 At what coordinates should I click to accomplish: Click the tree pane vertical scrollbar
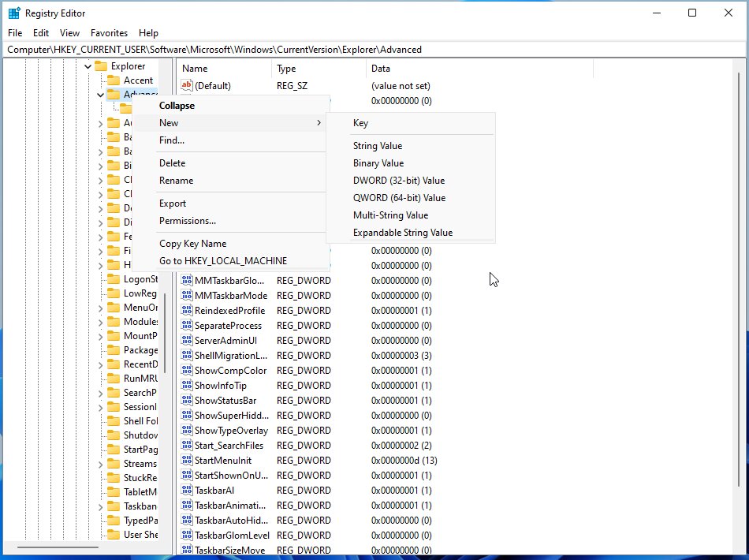pos(164,333)
